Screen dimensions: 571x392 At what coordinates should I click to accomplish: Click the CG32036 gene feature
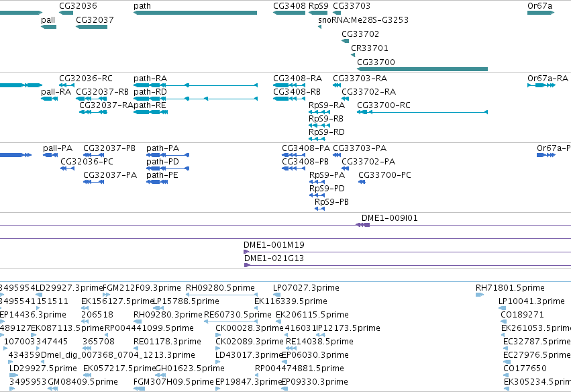tap(66, 13)
